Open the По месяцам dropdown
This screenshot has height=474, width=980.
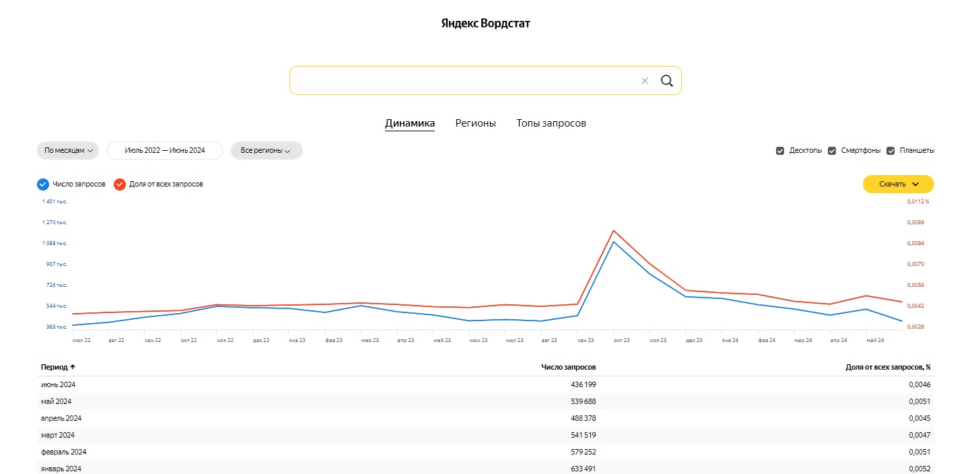68,151
